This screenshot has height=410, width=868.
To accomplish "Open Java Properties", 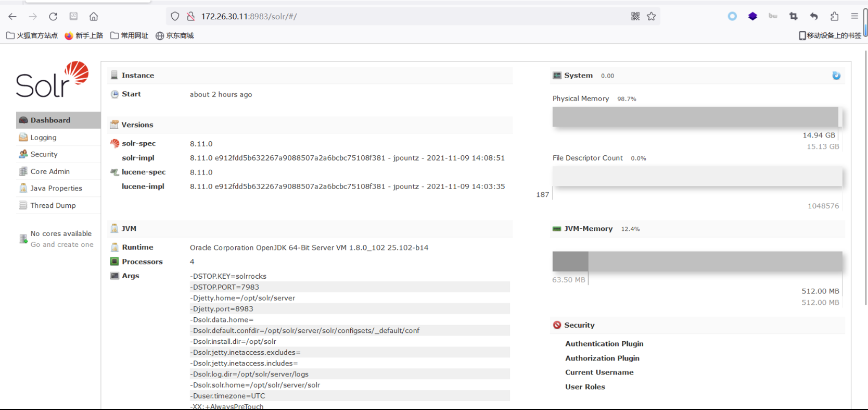I will [x=58, y=188].
